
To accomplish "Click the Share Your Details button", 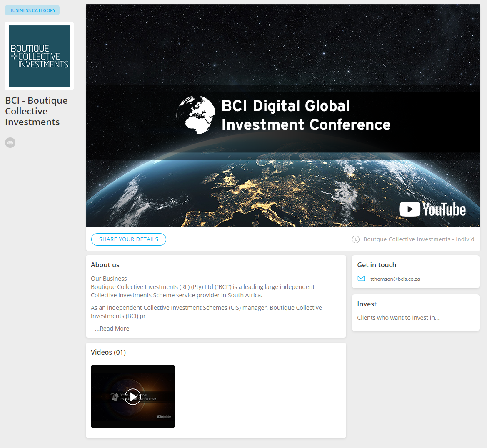I will pyautogui.click(x=129, y=239).
